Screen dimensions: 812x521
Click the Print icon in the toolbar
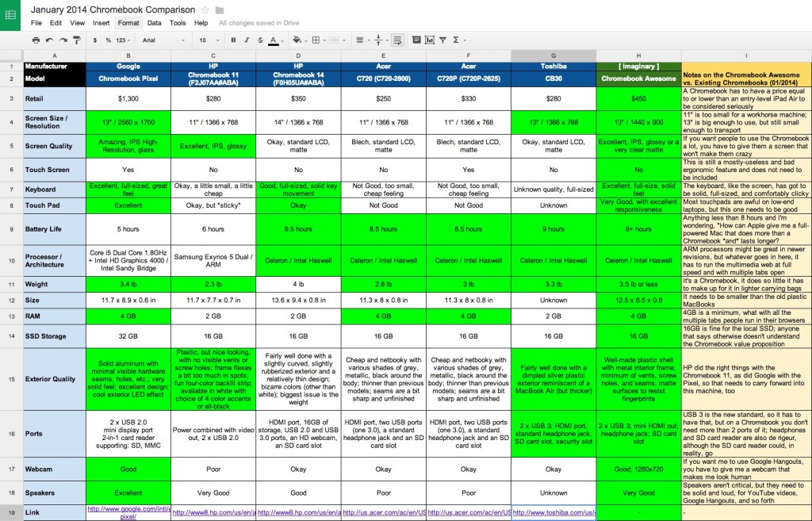[x=36, y=40]
